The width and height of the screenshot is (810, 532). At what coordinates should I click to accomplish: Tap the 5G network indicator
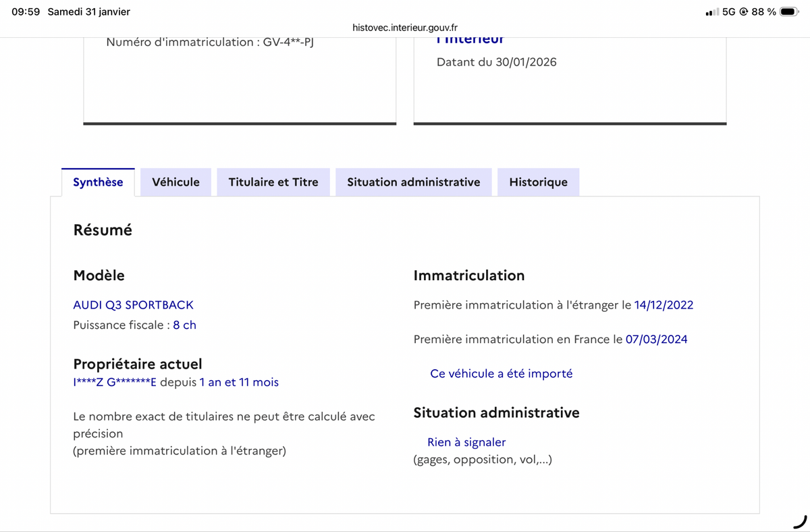coord(729,11)
